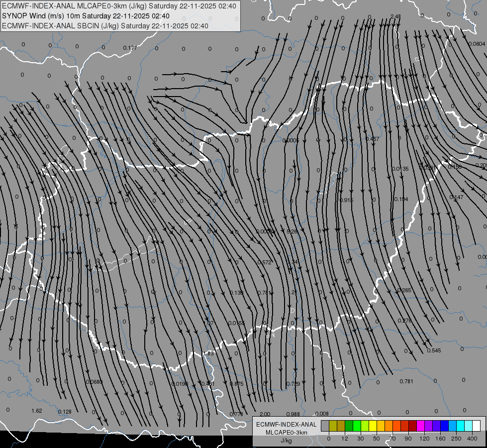Click the legend tick label '90'

[408, 439]
